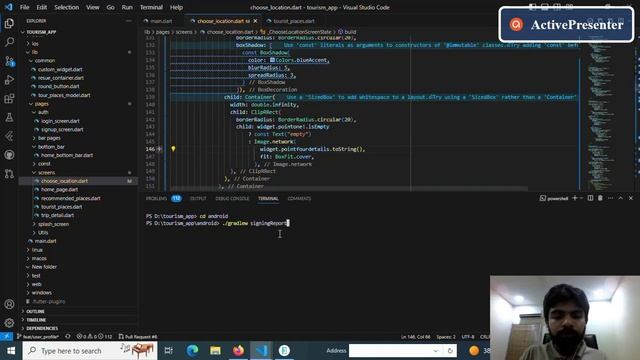Click the Spaces: 2 indentation indicator
640x360 pixels.
(x=446, y=337)
